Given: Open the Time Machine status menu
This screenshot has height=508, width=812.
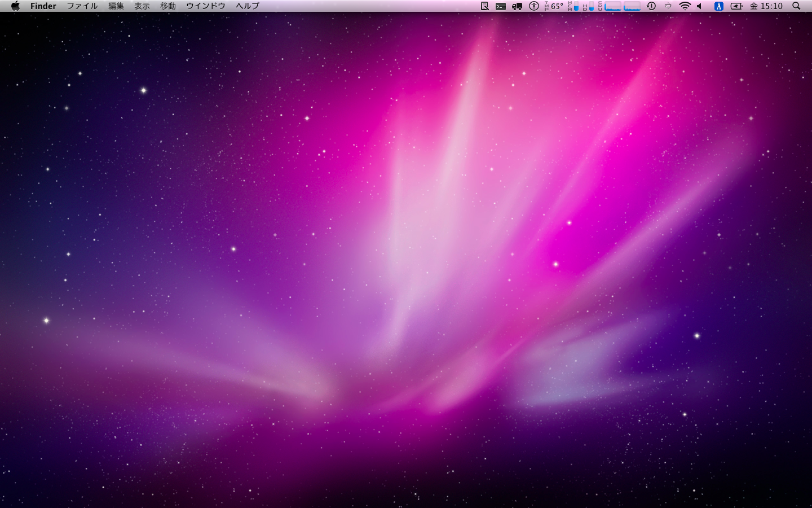Looking at the screenshot, I should click(651, 6).
